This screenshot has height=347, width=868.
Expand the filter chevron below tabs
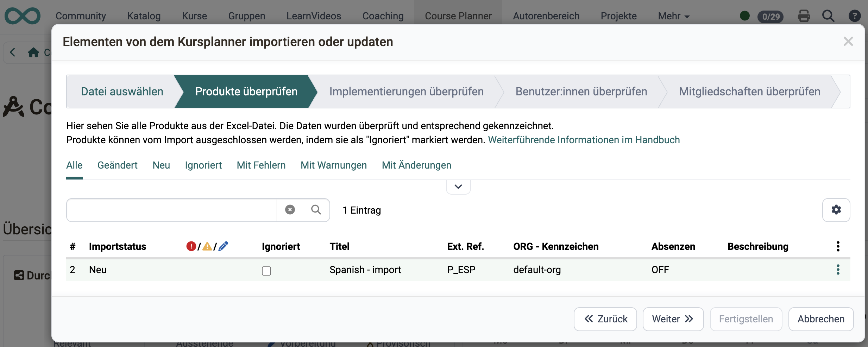(458, 187)
